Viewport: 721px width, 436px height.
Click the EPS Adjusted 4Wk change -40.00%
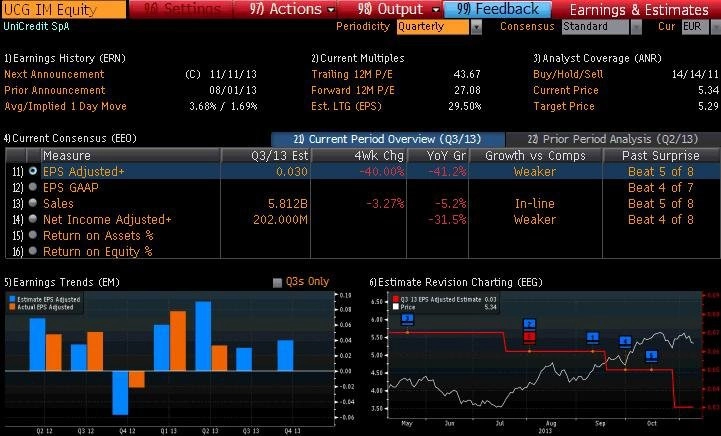pos(382,172)
